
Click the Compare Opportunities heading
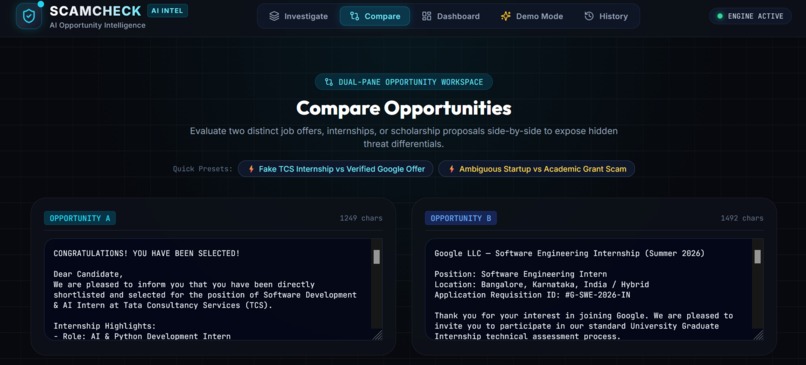coord(404,108)
